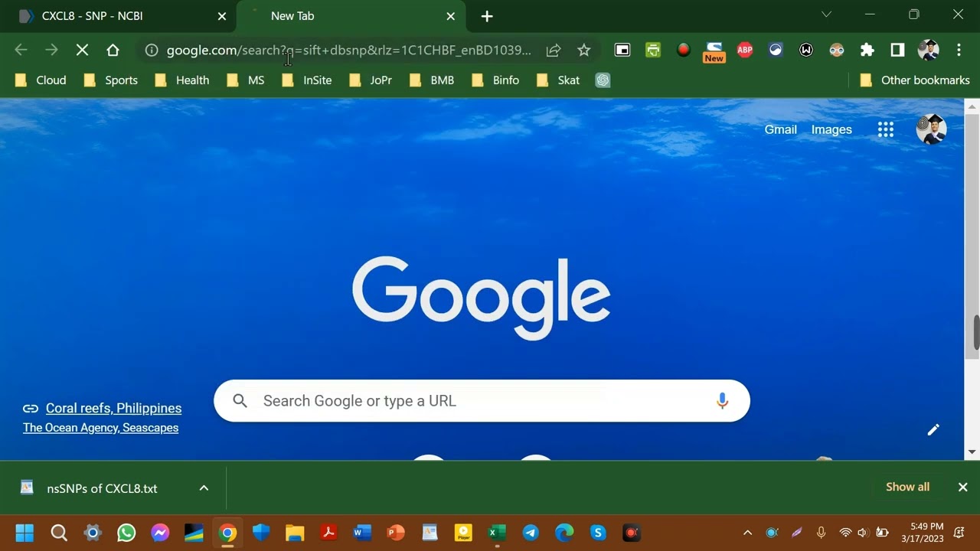Screen dimensions: 980x551
Task: Open The Ocean Agency, Seascapes link
Action: click(100, 428)
